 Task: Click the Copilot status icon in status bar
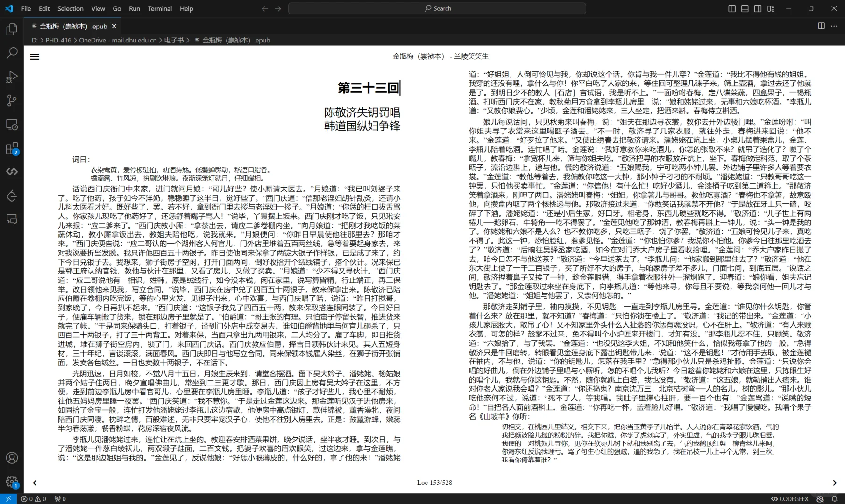coord(820,499)
